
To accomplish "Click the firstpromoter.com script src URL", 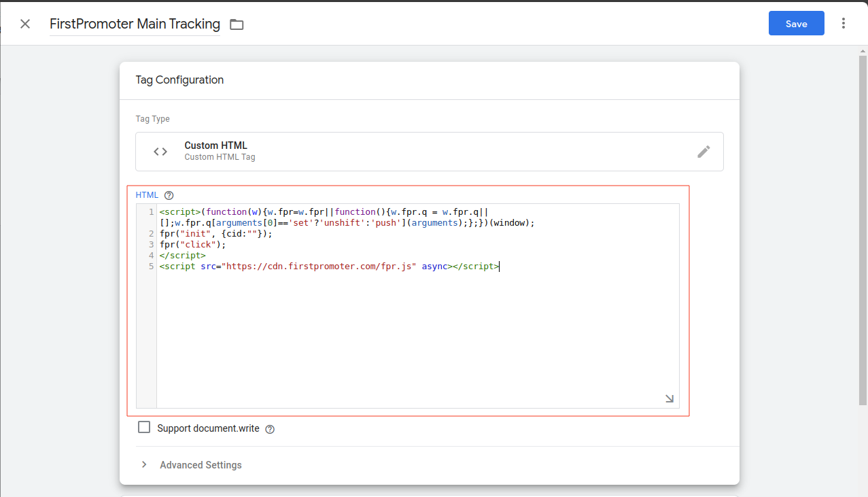I will tap(320, 267).
